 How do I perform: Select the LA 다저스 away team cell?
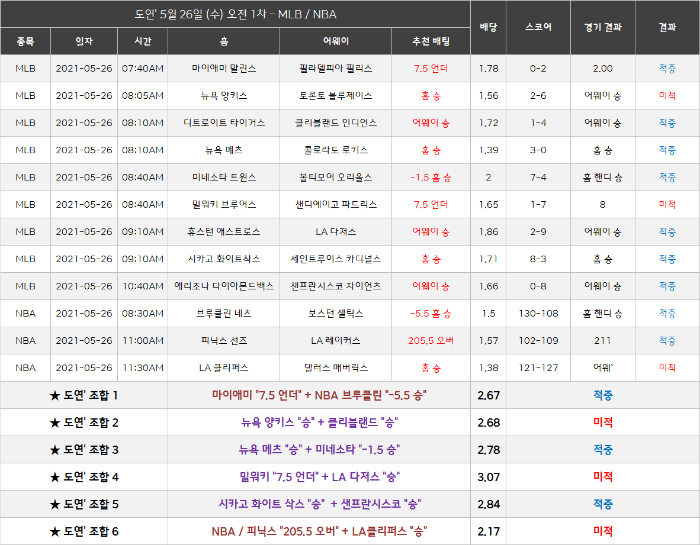click(x=335, y=232)
